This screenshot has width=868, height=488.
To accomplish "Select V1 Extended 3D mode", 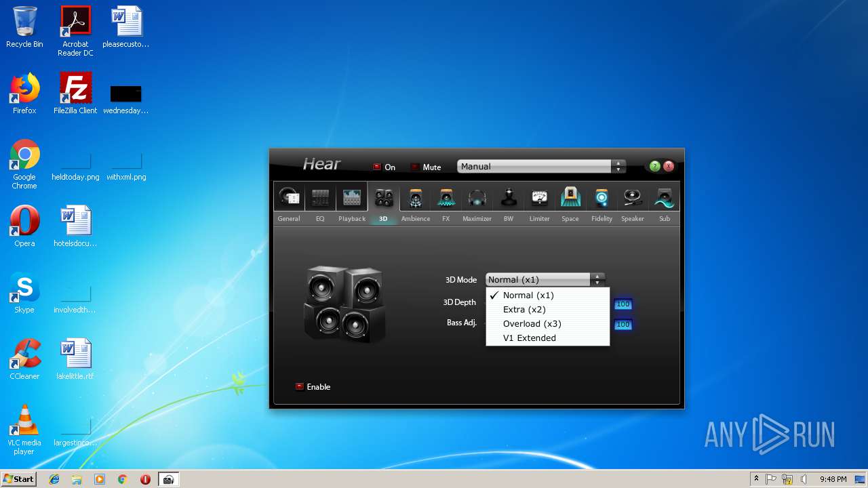I will click(x=548, y=338).
